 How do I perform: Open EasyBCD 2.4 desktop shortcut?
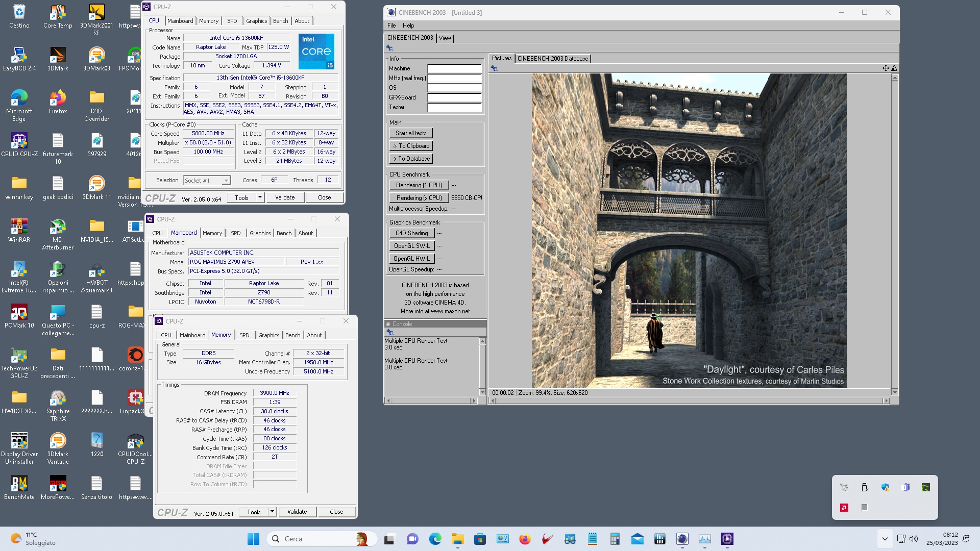19,59
